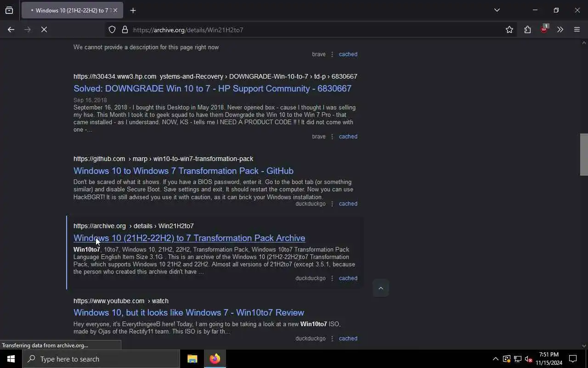Open Firefox application hamburger menu
The image size is (588, 368).
[577, 29]
